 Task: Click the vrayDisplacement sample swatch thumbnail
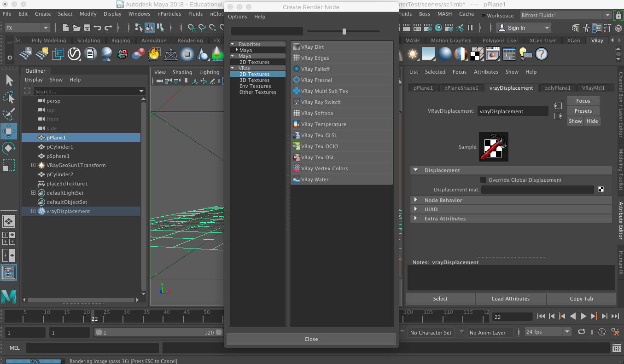tap(494, 147)
